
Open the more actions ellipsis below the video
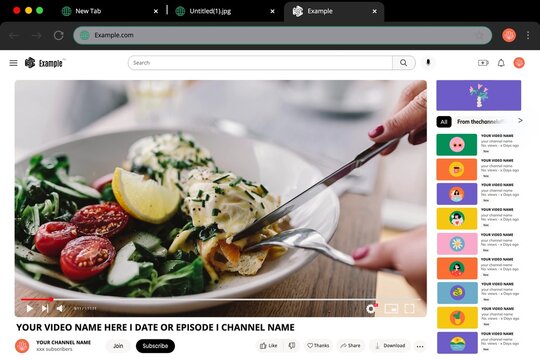(420, 346)
